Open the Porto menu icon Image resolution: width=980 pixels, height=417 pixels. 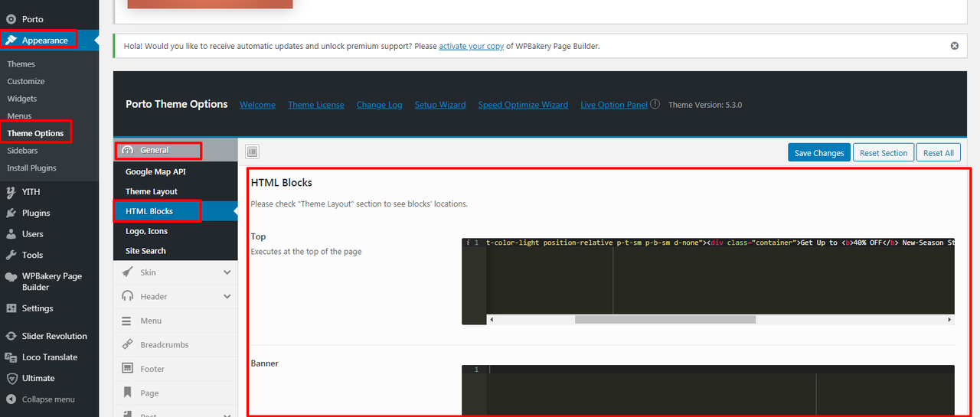point(11,19)
